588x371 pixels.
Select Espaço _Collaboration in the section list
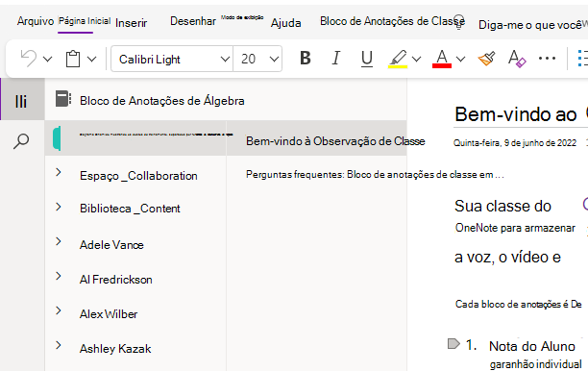pyautogui.click(x=138, y=176)
